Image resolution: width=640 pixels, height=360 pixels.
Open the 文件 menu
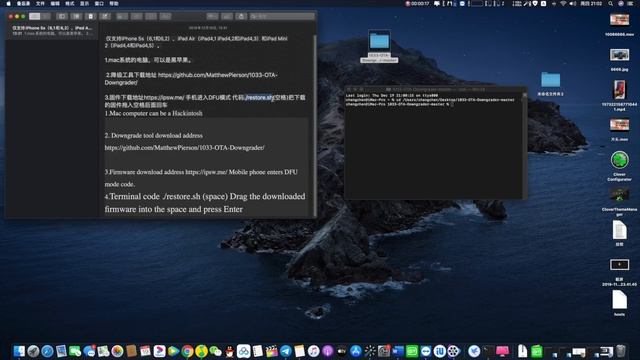(x=40, y=3)
